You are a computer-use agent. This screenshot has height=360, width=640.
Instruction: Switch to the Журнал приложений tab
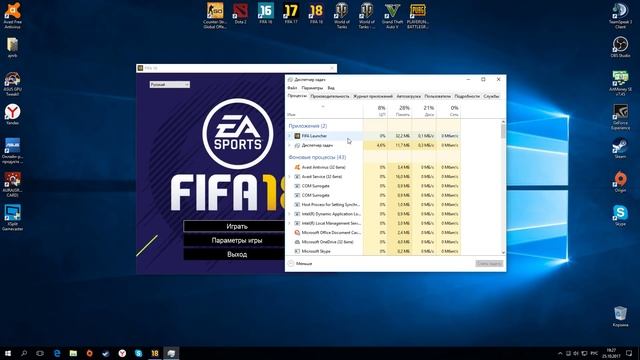(x=373, y=96)
